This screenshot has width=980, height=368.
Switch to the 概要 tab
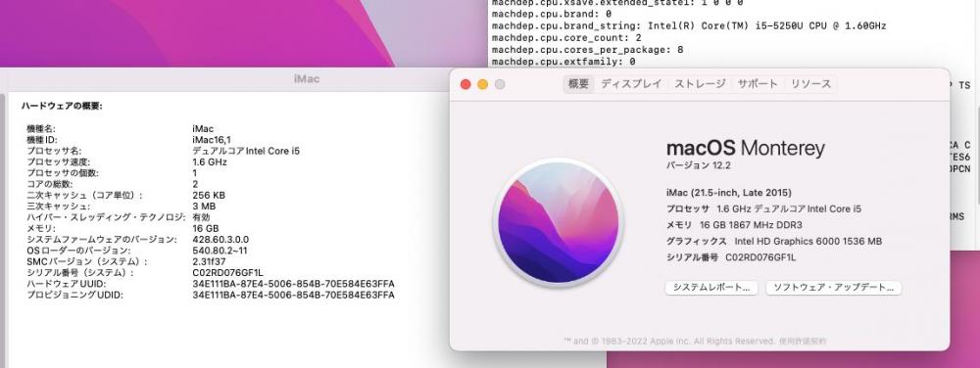pos(579,84)
